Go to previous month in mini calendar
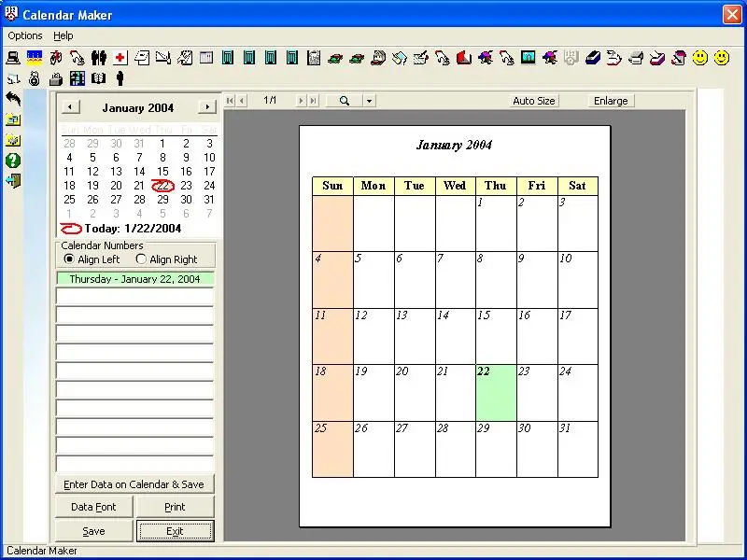 pyautogui.click(x=71, y=107)
